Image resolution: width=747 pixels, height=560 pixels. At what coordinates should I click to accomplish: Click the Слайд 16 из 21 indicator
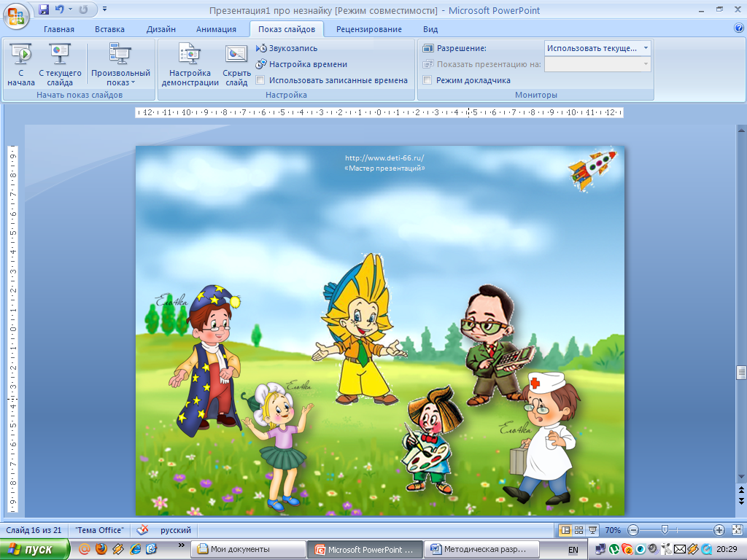coord(34,530)
